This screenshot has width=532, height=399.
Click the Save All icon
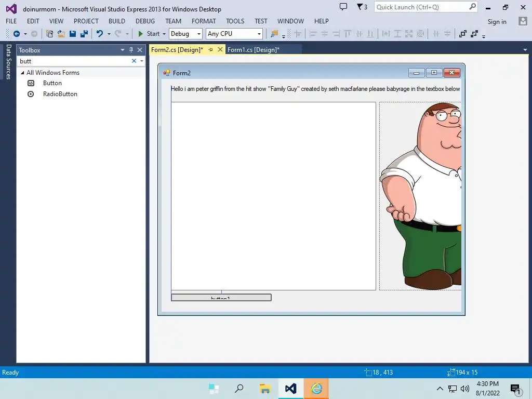(84, 34)
